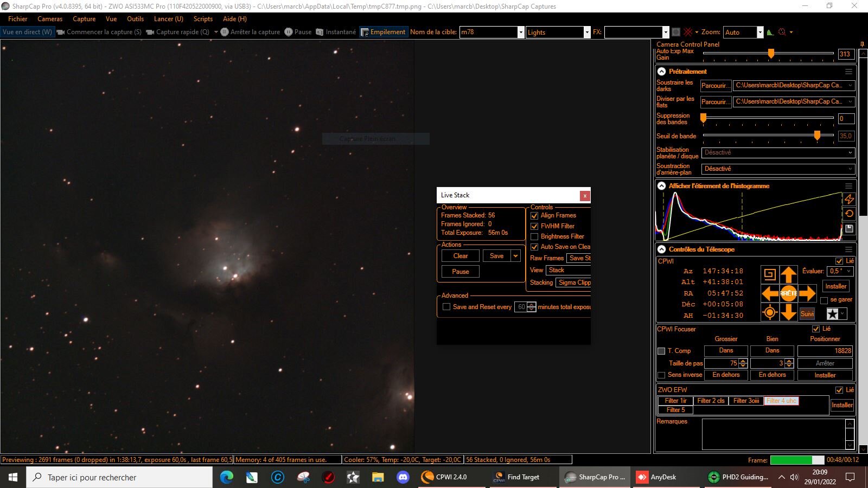Enable the Brightness Filter checkbox

[534, 236]
